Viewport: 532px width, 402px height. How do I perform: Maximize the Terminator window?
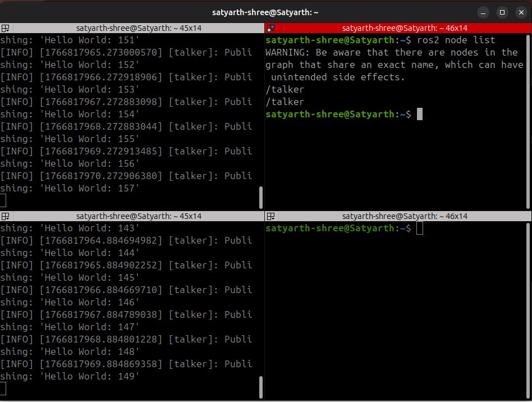click(x=502, y=12)
